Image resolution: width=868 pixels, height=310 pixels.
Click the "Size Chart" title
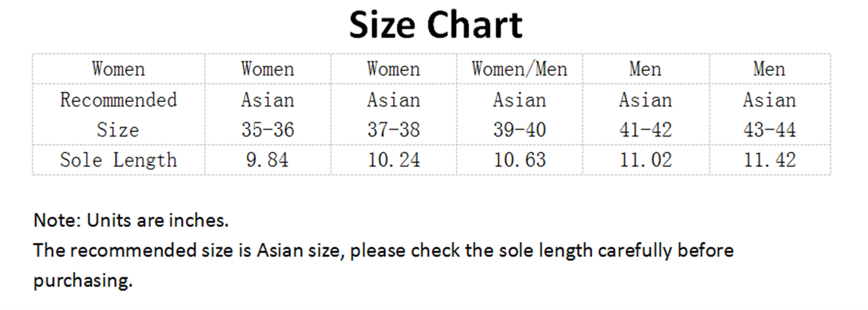point(435,25)
